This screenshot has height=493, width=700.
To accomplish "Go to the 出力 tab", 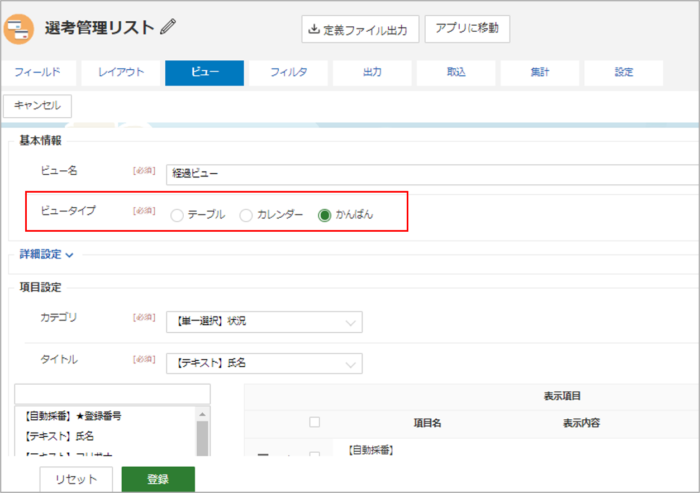I will 372,72.
